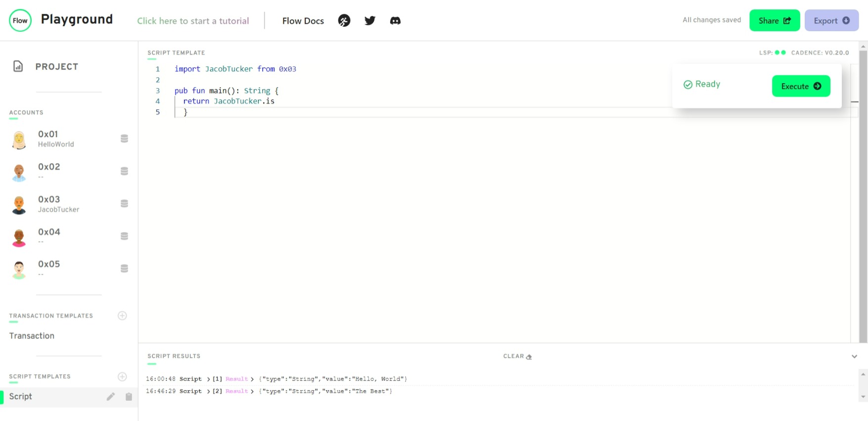Viewport: 868px width, 421px height.
Task: Click the script result [2] log row
Action: click(500, 391)
